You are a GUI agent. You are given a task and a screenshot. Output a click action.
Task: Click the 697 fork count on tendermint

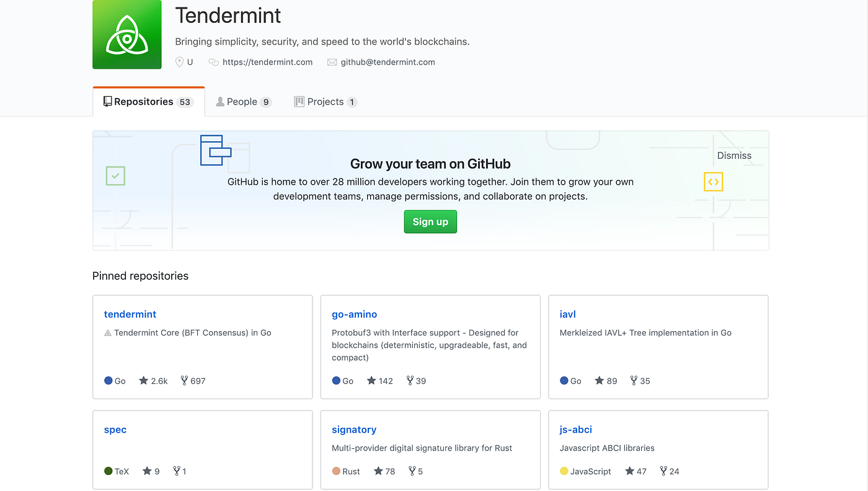198,381
